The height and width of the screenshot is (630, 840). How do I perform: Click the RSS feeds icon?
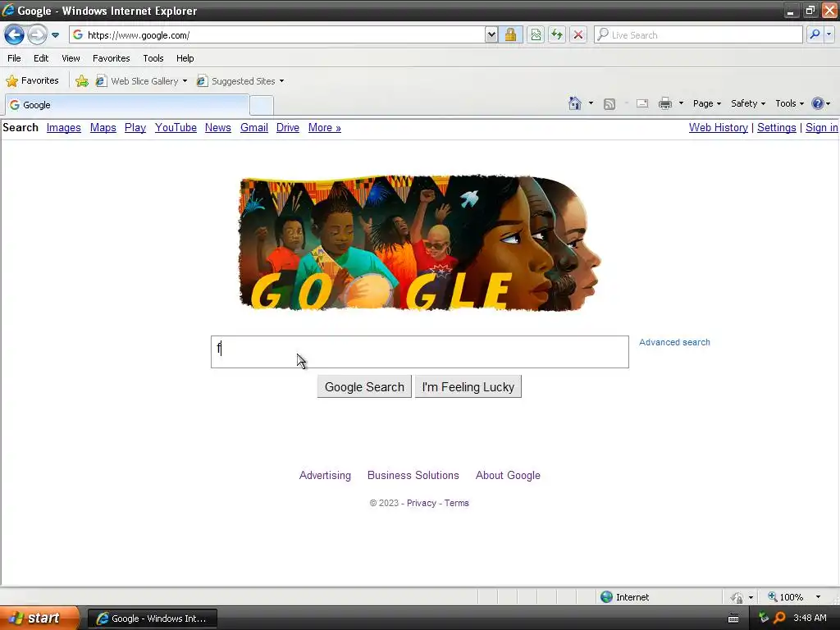click(609, 104)
